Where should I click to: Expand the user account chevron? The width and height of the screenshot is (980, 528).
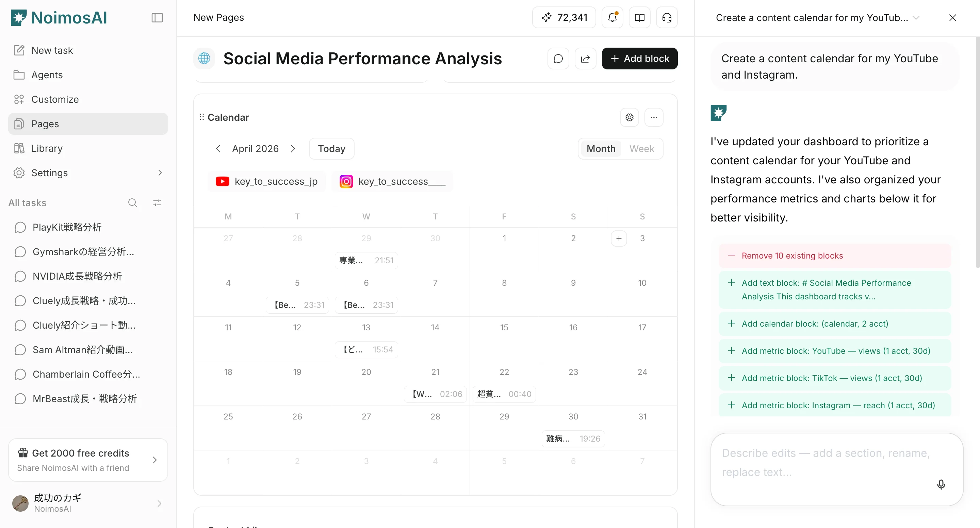[x=159, y=503]
